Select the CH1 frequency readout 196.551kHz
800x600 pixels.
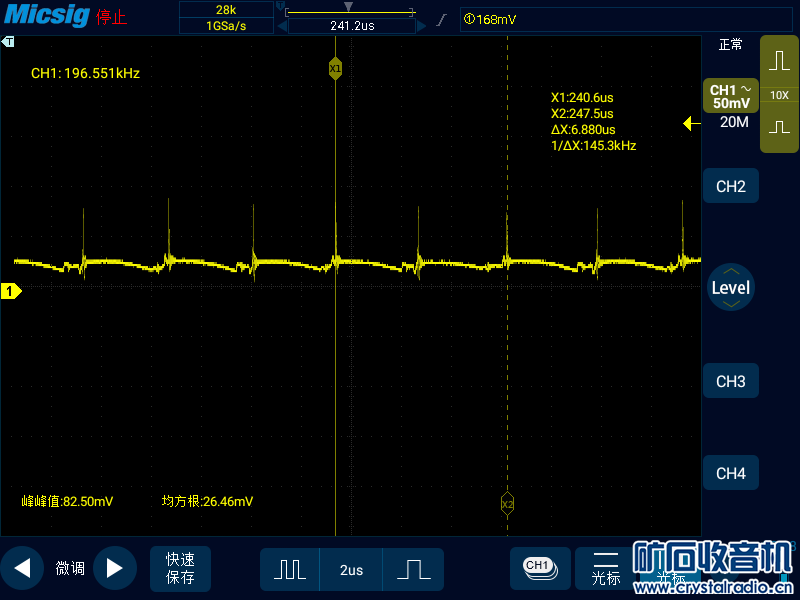[x=85, y=73]
